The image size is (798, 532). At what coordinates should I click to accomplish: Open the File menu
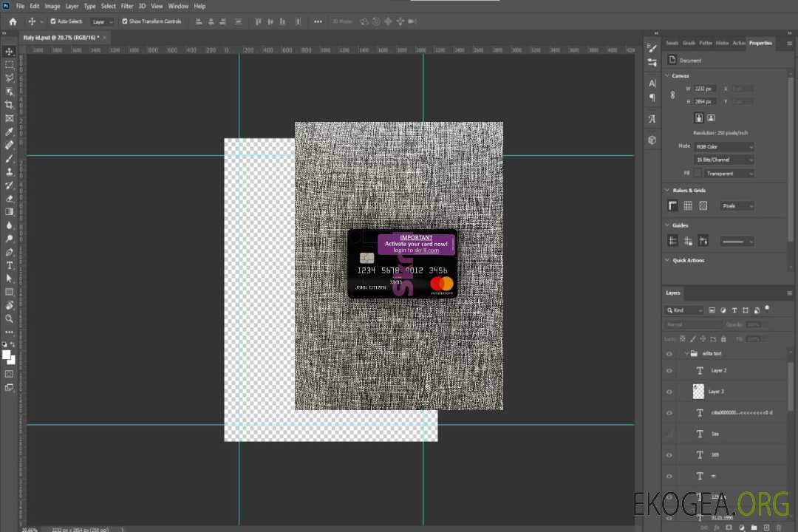20,6
